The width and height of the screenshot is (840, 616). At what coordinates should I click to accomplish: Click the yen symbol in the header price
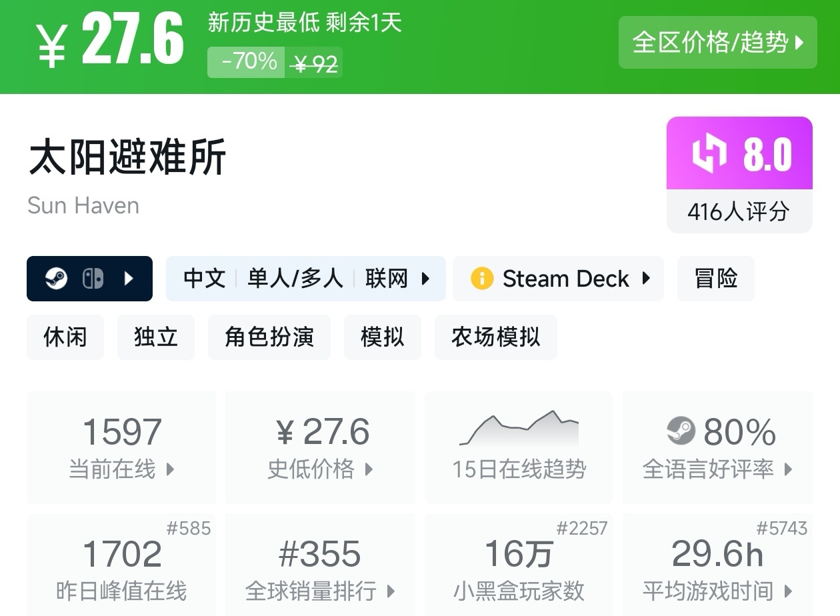coord(52,48)
